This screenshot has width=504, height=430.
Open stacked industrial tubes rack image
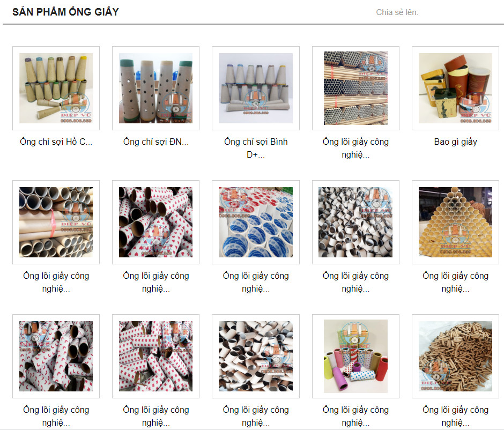(x=355, y=88)
